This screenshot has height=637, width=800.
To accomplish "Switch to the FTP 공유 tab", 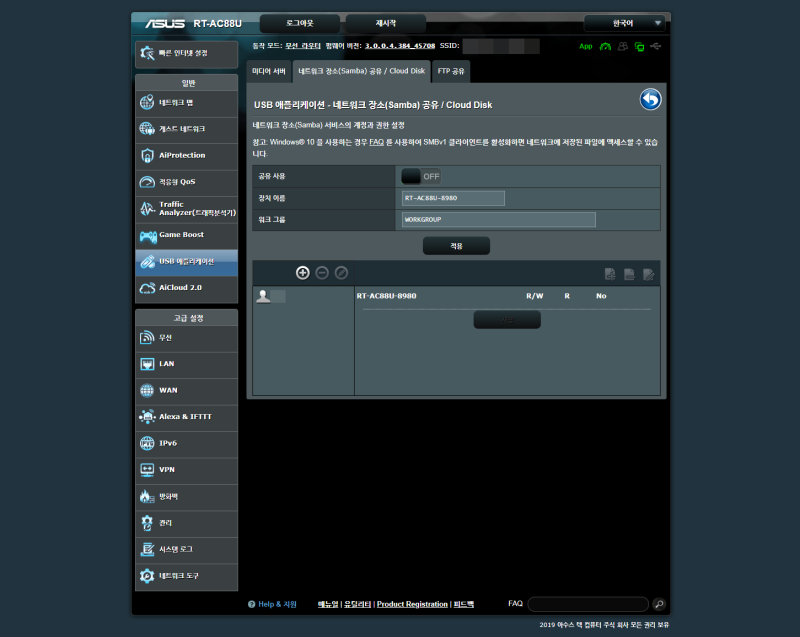I will 451,71.
